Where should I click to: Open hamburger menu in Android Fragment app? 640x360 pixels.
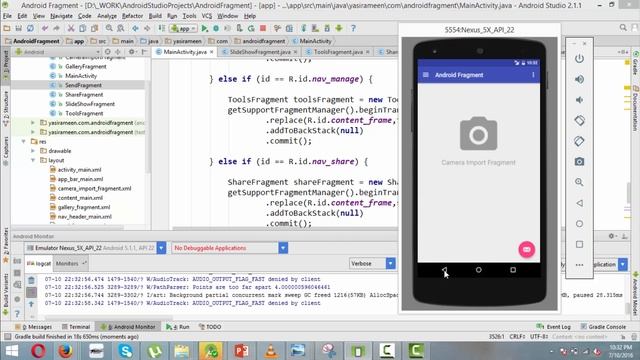[426, 75]
